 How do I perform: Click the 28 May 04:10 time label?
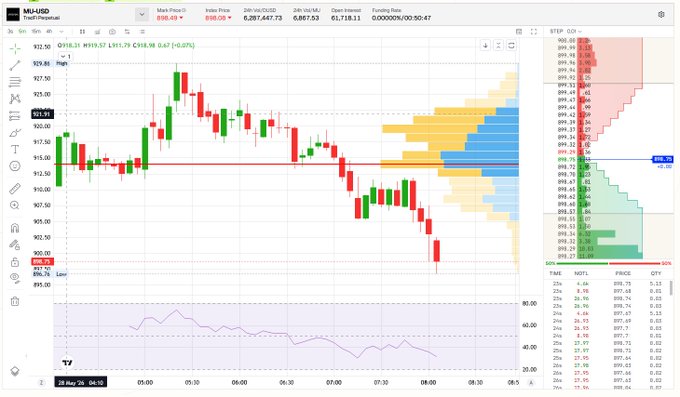pos(80,382)
